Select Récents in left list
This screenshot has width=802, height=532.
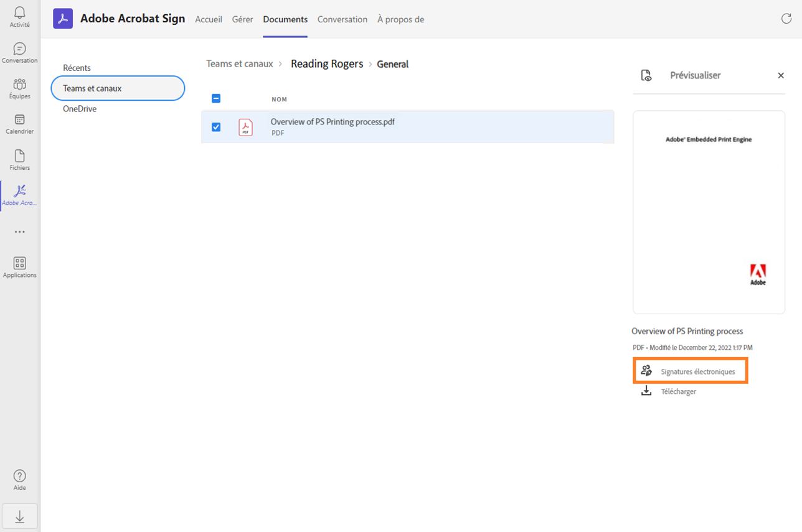[77, 68]
